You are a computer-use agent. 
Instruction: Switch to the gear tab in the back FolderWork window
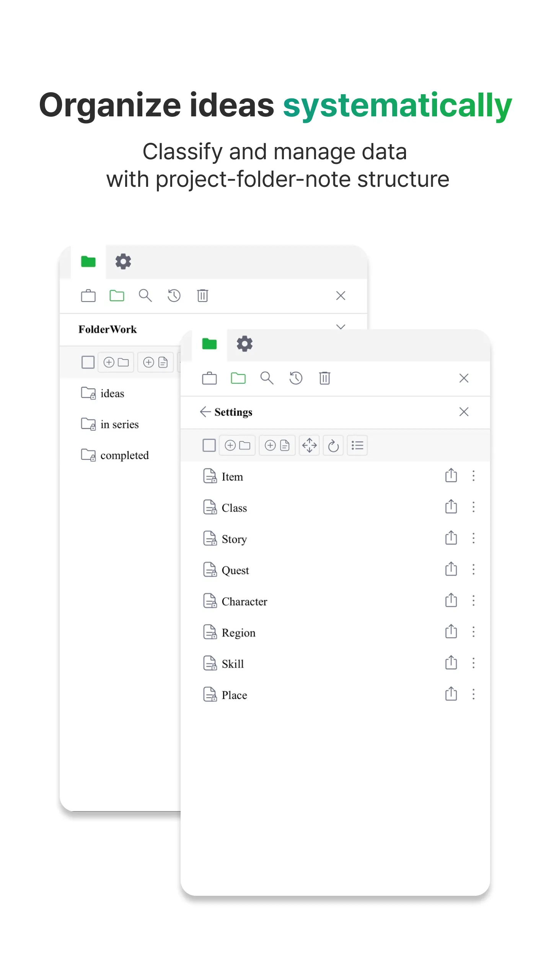click(x=123, y=262)
